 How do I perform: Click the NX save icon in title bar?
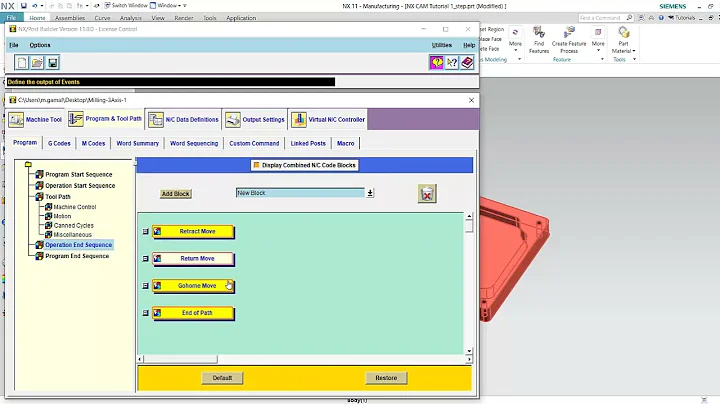pyautogui.click(x=23, y=6)
